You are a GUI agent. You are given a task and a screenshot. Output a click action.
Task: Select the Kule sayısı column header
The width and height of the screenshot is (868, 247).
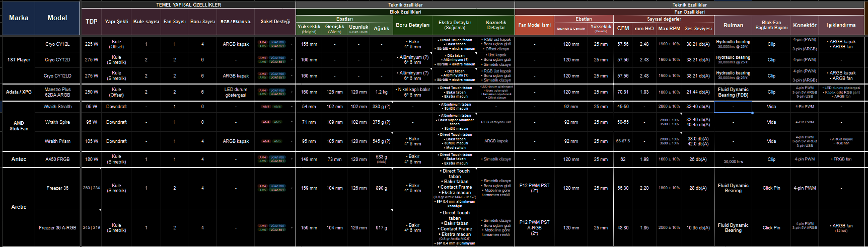tap(146, 22)
